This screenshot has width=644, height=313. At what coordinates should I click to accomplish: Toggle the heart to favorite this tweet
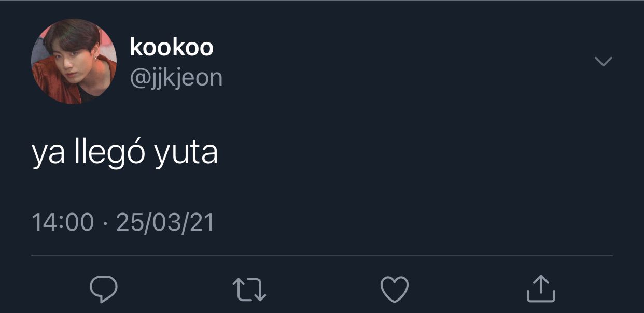click(x=395, y=289)
